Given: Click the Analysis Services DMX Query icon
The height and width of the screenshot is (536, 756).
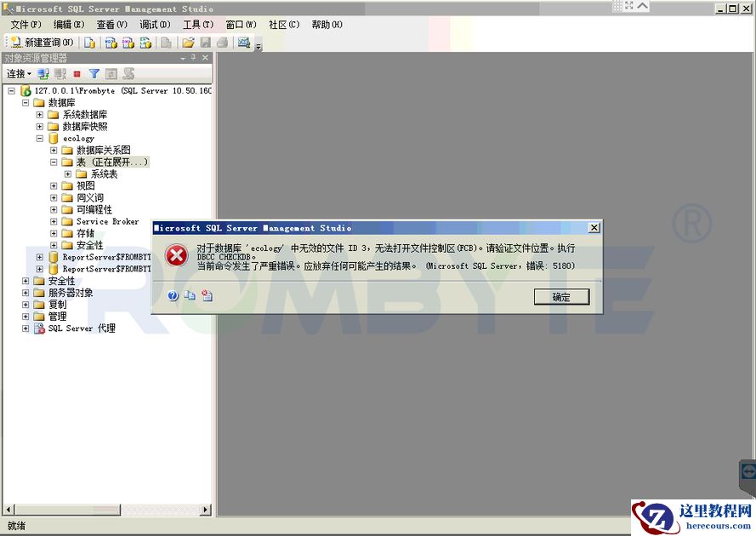Looking at the screenshot, I should click(128, 43).
